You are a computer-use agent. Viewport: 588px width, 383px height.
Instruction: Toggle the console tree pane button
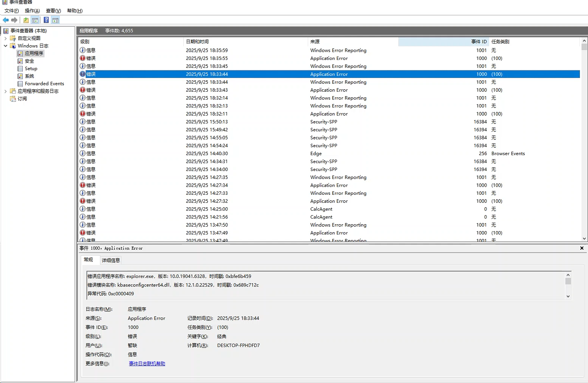tap(35, 20)
